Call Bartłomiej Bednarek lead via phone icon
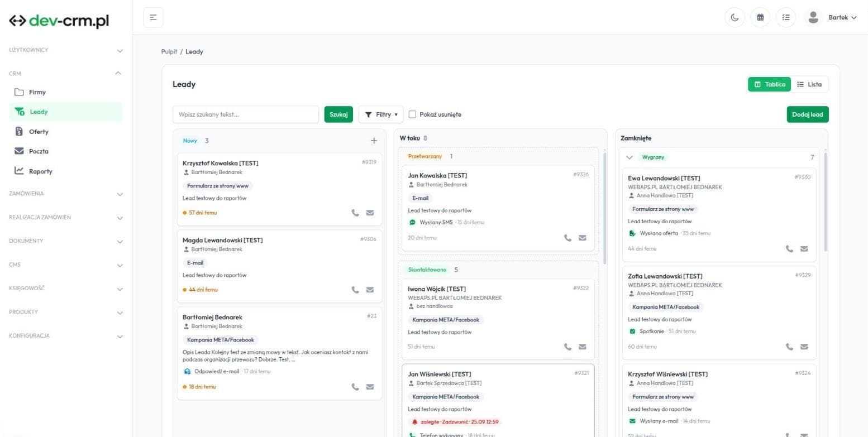The image size is (868, 437). click(x=355, y=387)
